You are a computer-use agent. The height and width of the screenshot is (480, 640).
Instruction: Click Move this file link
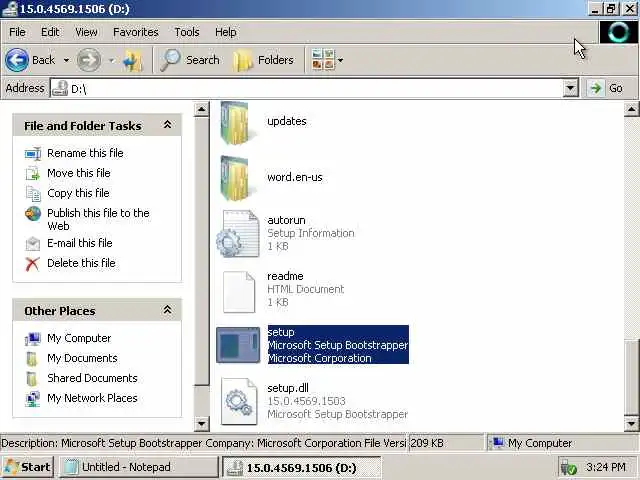79,173
